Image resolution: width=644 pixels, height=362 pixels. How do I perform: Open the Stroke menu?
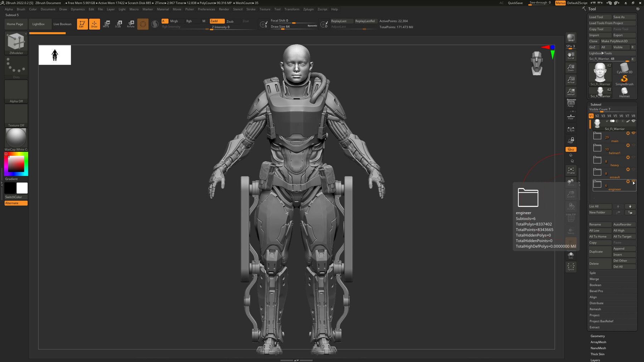pos(251,9)
